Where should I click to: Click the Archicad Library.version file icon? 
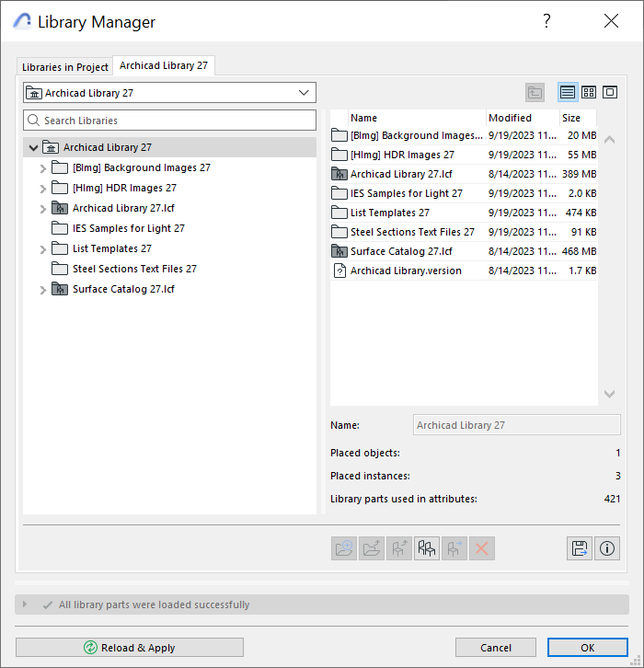[339, 271]
